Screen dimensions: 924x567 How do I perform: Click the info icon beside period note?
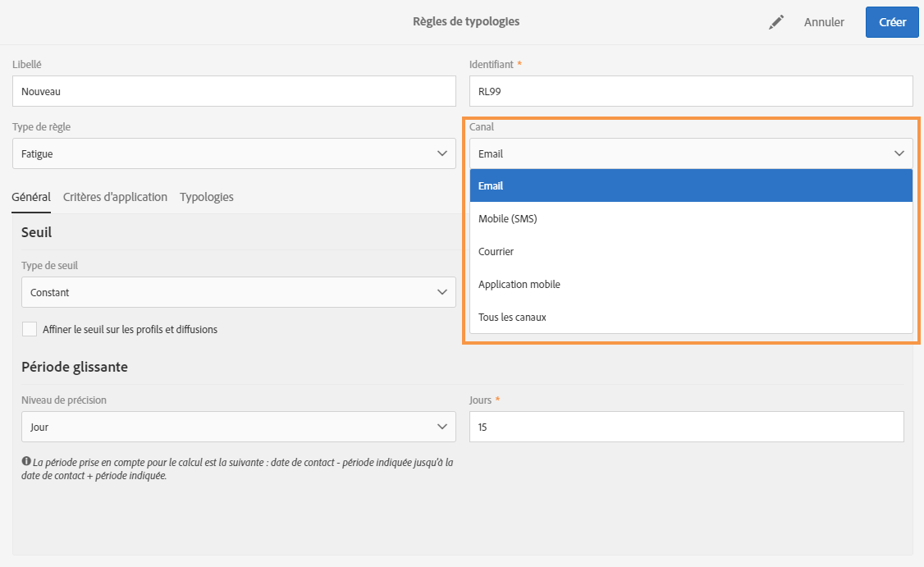pyautogui.click(x=26, y=462)
